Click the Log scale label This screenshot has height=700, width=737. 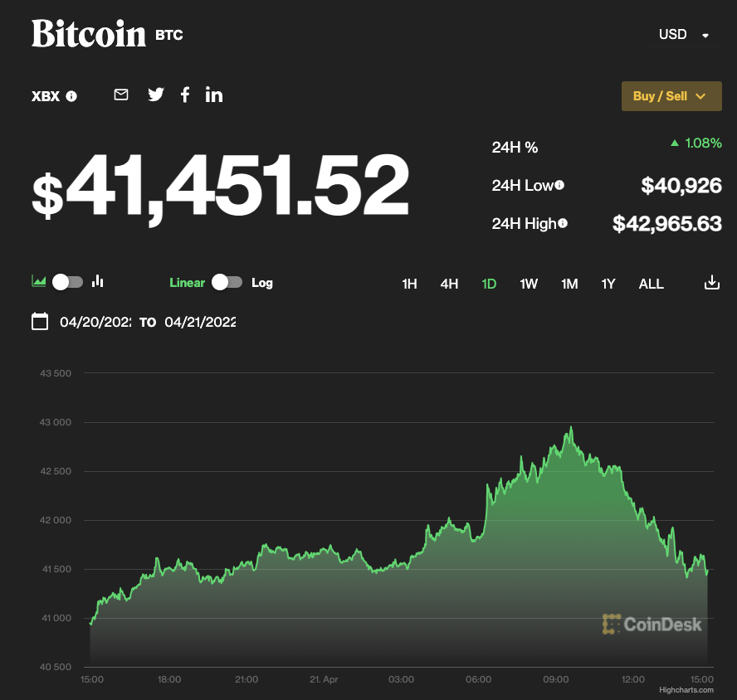coord(262,283)
